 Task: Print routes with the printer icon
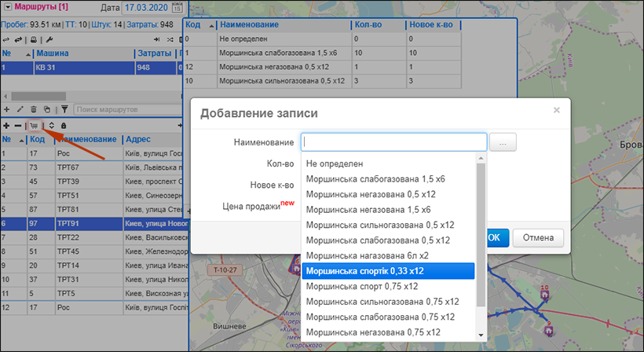pyautogui.click(x=34, y=40)
